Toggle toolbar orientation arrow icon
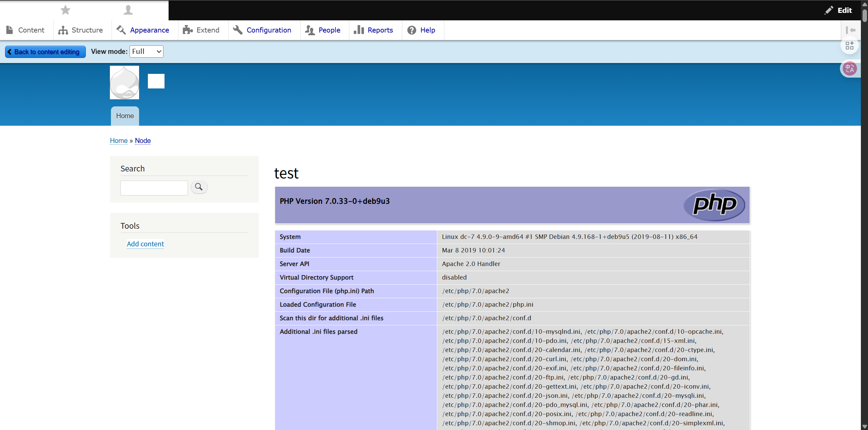 point(850,30)
